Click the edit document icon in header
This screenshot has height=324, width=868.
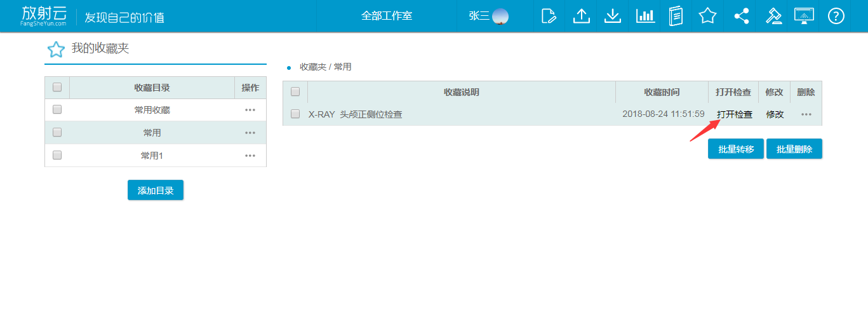549,16
